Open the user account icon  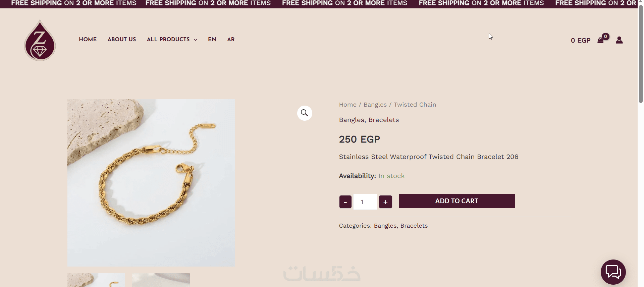(x=619, y=40)
